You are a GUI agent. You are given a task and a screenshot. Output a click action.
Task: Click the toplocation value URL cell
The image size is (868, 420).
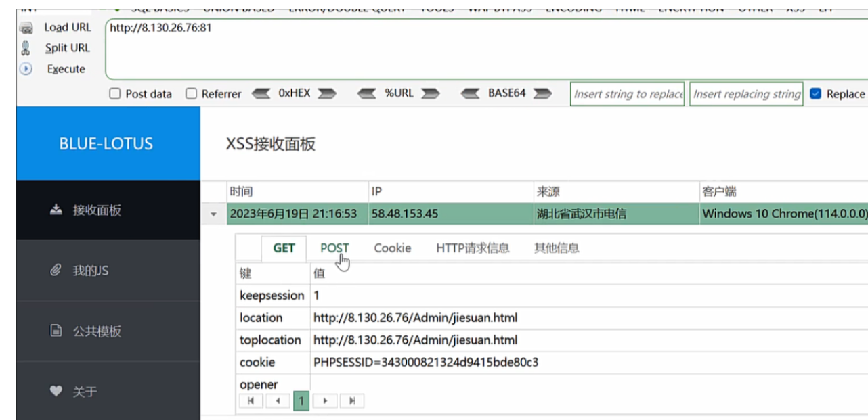589,340
